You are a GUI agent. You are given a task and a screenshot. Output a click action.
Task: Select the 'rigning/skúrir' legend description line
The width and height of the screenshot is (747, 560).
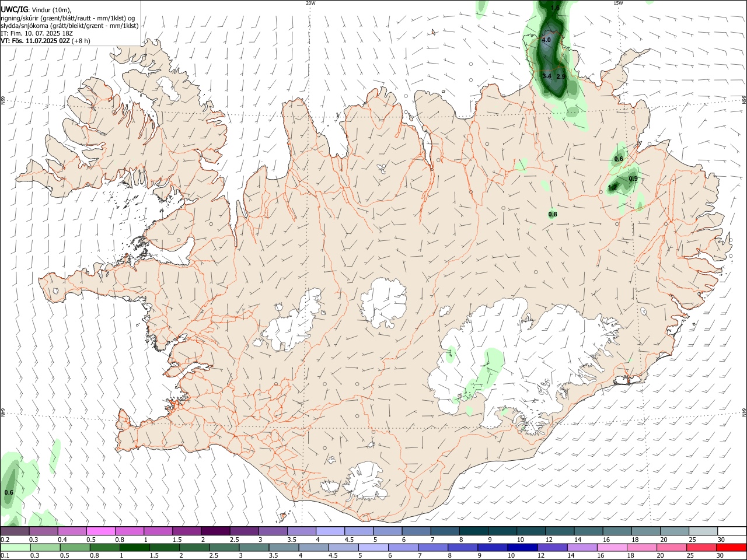(x=68, y=18)
